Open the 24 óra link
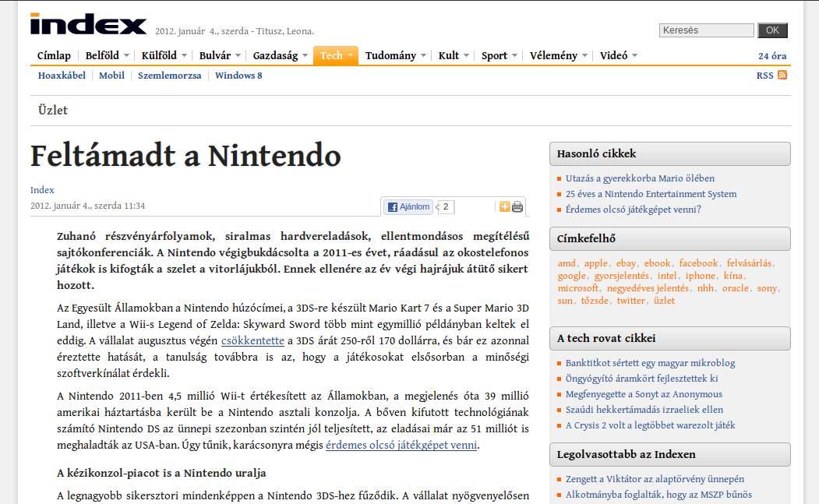The height and width of the screenshot is (504, 819). pos(772,56)
